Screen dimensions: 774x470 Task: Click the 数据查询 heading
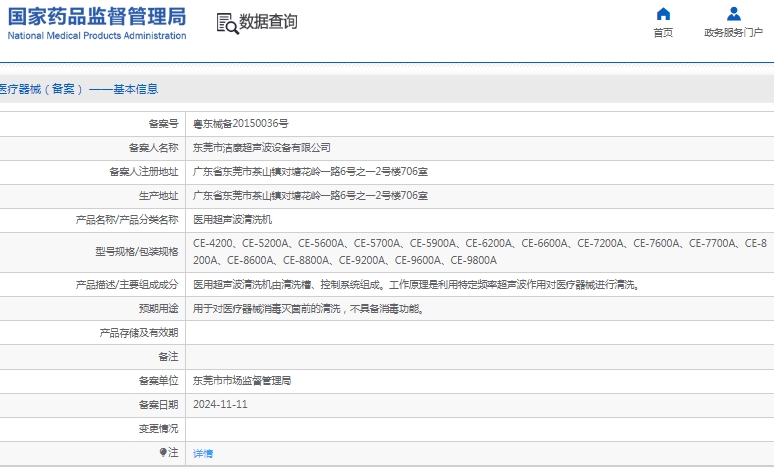pyautogui.click(x=268, y=22)
